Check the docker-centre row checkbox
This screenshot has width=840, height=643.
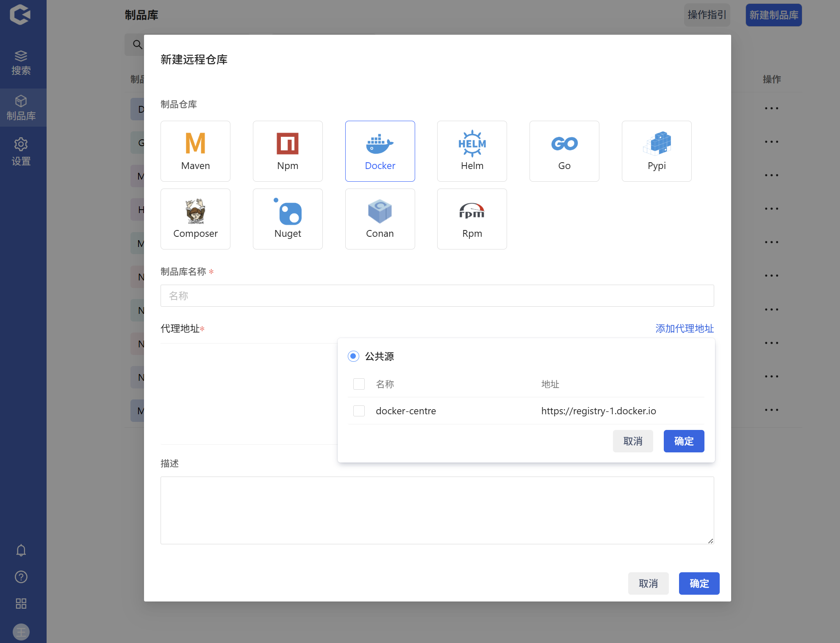[x=359, y=411]
